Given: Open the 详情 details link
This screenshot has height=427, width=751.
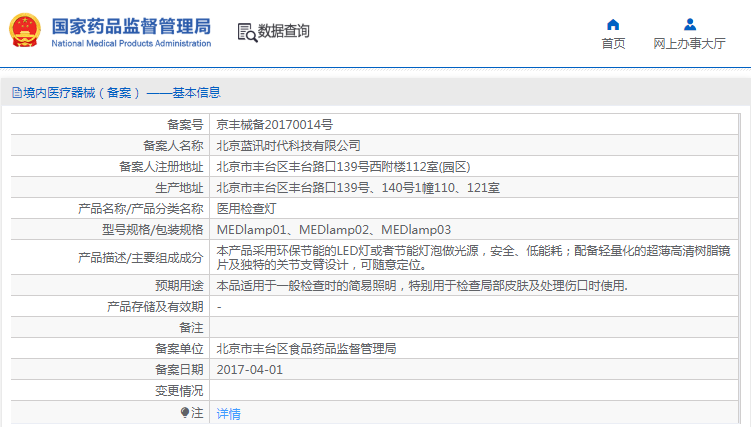Looking at the screenshot, I should pyautogui.click(x=228, y=413).
